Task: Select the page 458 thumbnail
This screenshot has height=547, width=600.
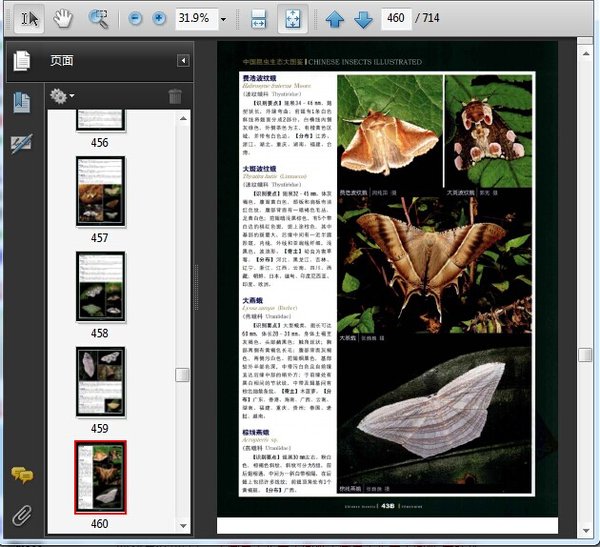Action: (x=100, y=286)
